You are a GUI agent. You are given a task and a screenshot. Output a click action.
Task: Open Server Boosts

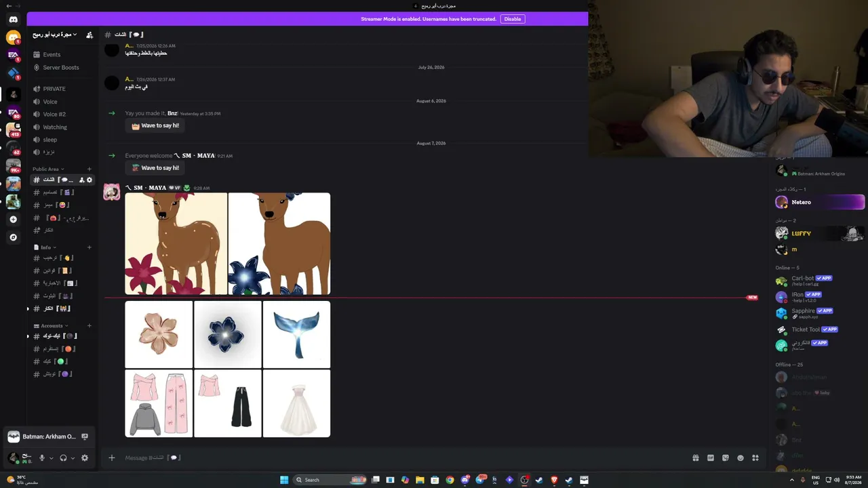(63, 68)
